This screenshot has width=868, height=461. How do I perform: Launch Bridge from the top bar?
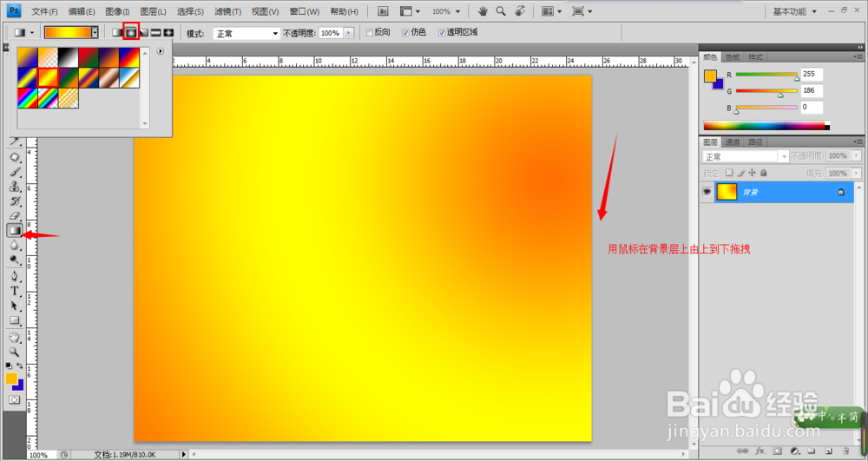[x=383, y=11]
